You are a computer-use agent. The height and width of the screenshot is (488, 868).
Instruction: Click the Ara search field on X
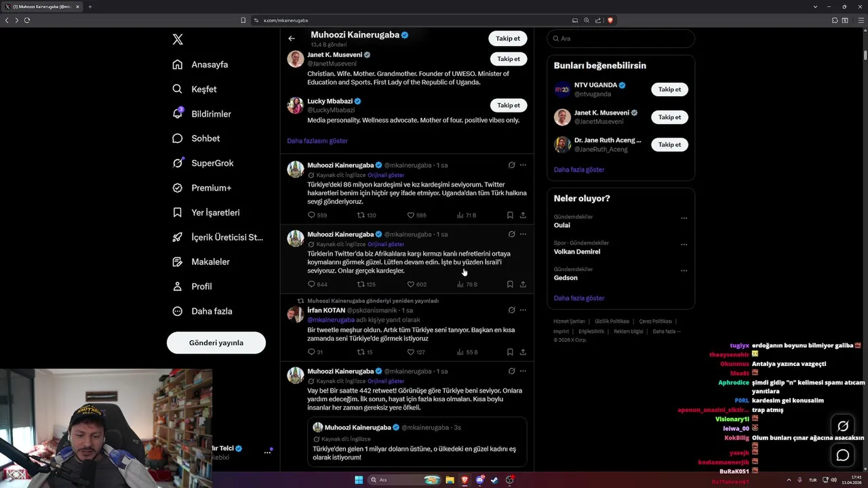620,39
